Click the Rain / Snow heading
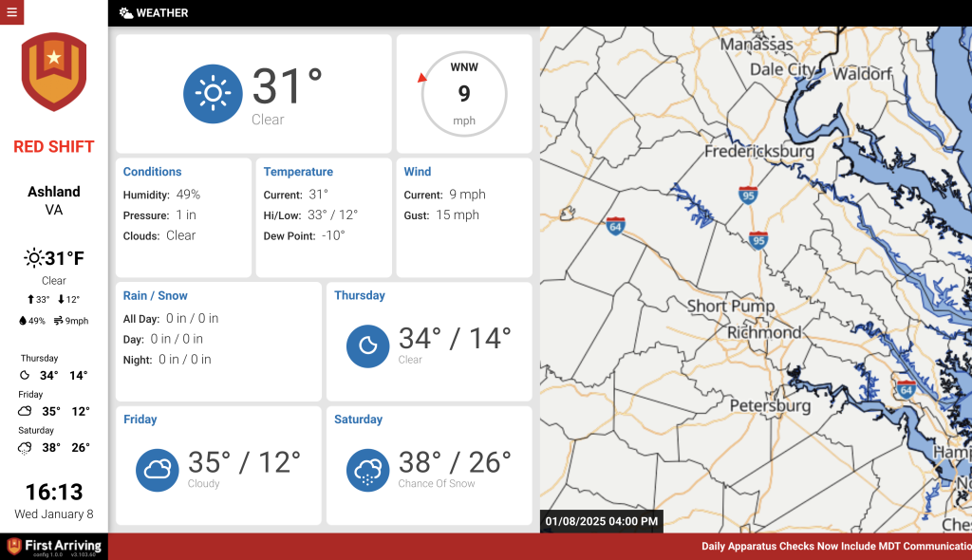 155,295
